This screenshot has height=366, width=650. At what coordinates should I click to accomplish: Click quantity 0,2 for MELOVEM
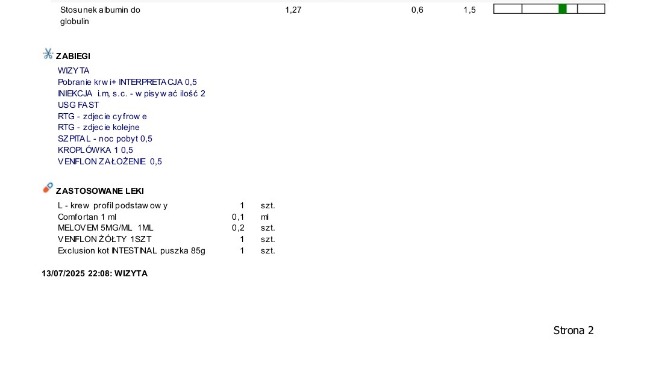coord(238,228)
